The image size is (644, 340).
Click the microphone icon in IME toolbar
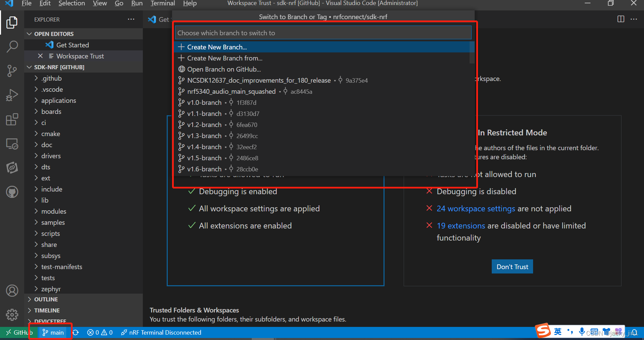click(582, 332)
